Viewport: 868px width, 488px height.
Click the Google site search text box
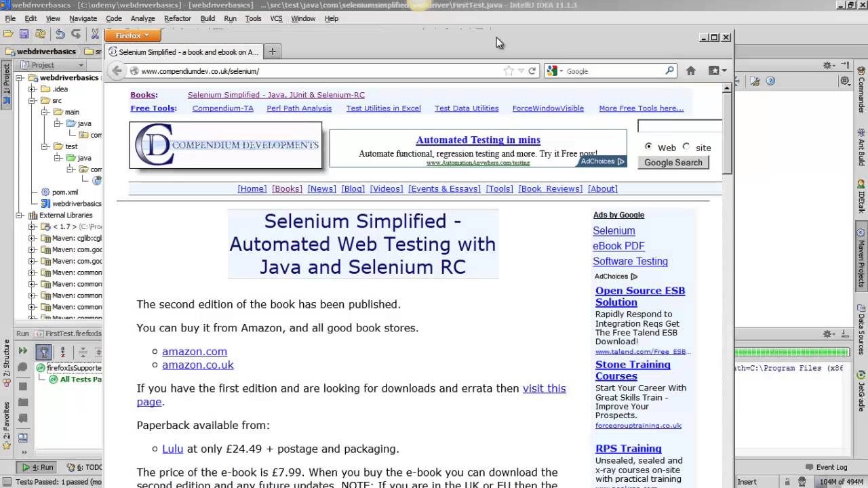pos(680,126)
